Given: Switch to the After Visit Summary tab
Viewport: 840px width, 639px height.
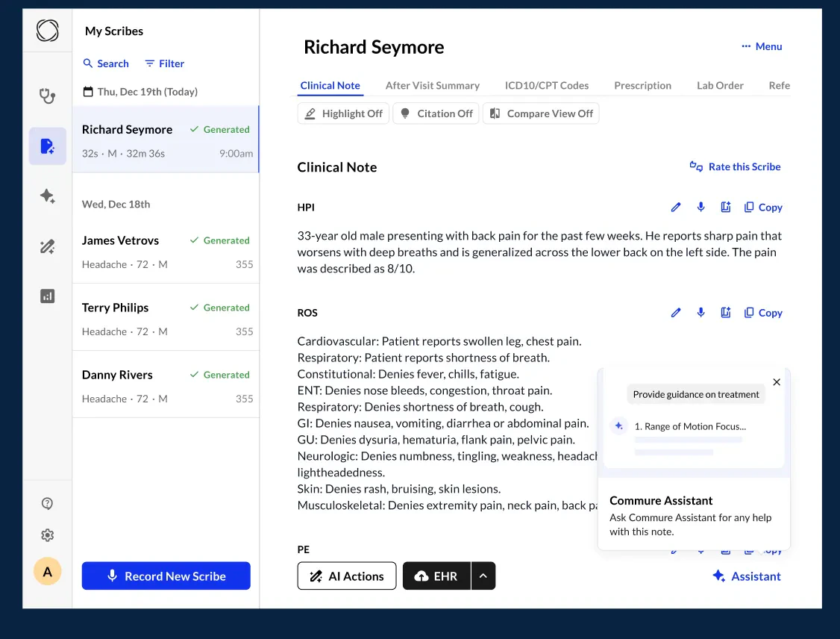Looking at the screenshot, I should tap(433, 85).
